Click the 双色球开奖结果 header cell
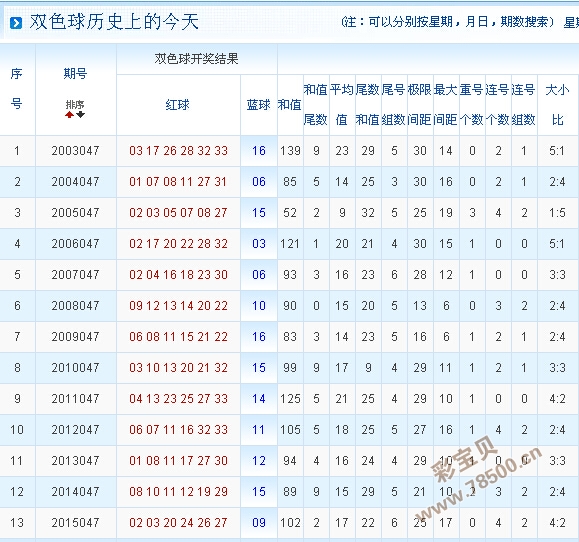Image resolution: width=579 pixels, height=542 pixels. (x=196, y=59)
